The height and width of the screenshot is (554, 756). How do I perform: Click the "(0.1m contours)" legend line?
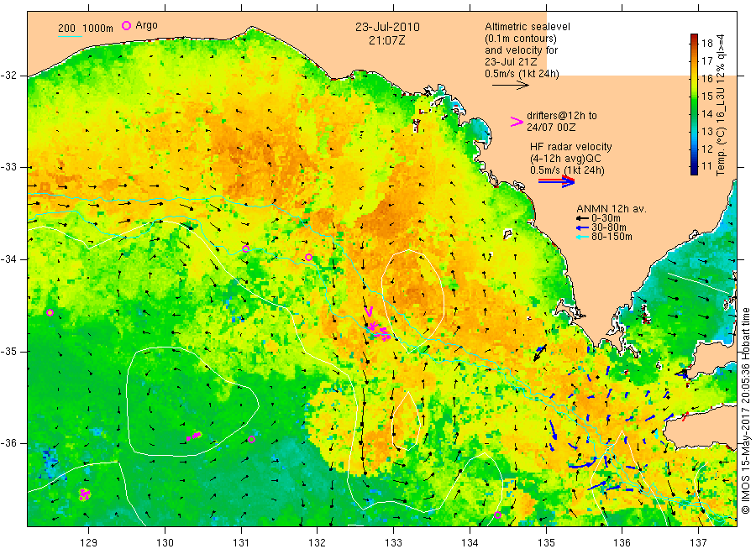(x=521, y=39)
